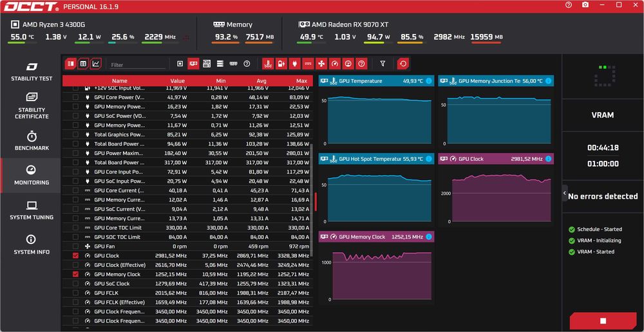
Task: Uncheck the GPU Memory Clock checkbox
Action: point(75,274)
